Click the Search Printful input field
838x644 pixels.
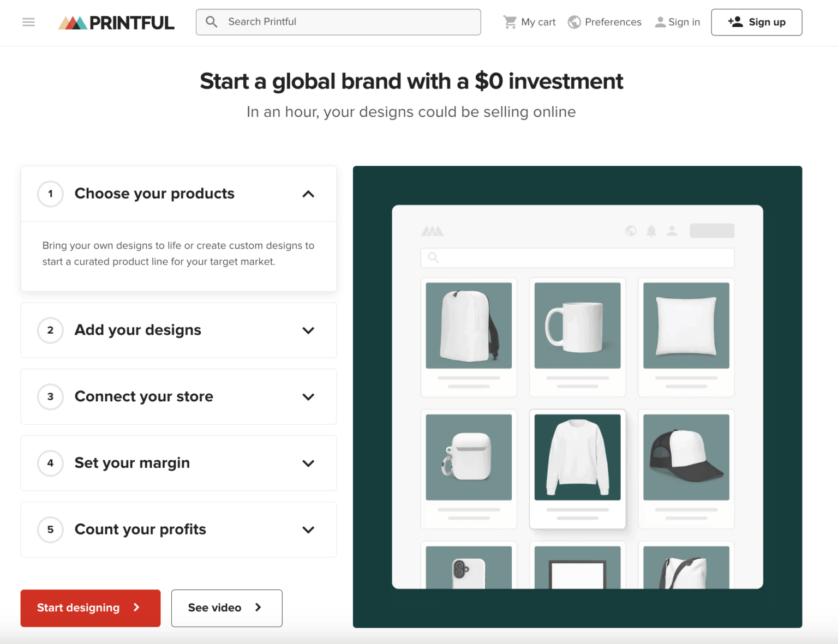(338, 22)
